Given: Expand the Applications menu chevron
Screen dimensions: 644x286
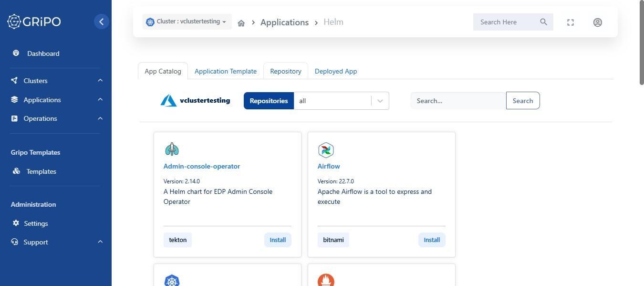Looking at the screenshot, I should tap(100, 99).
